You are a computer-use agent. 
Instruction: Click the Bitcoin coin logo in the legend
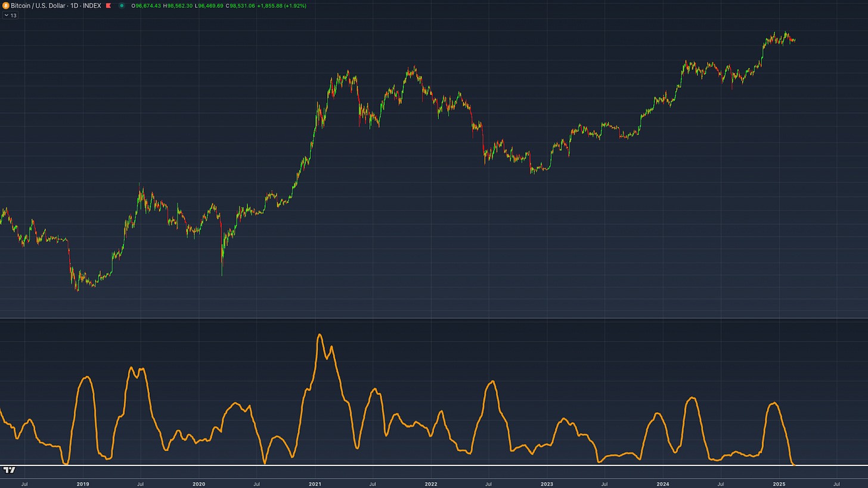coord(6,5)
